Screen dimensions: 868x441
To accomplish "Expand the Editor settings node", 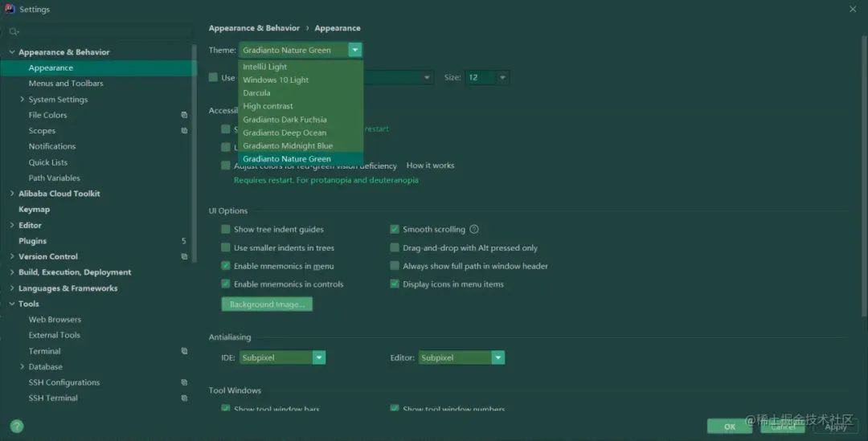I will (x=11, y=225).
